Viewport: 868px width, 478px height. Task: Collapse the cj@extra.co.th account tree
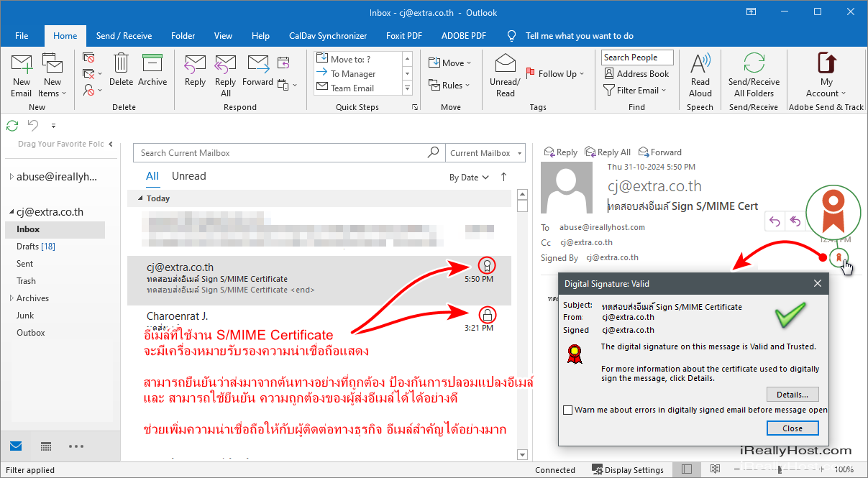(x=12, y=212)
